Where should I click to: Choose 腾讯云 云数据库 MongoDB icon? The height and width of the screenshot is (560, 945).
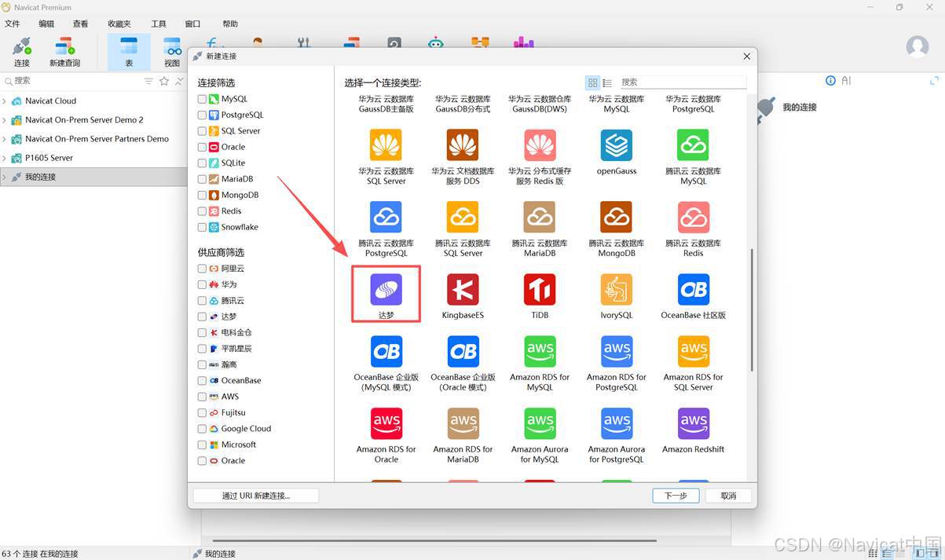coord(617,218)
